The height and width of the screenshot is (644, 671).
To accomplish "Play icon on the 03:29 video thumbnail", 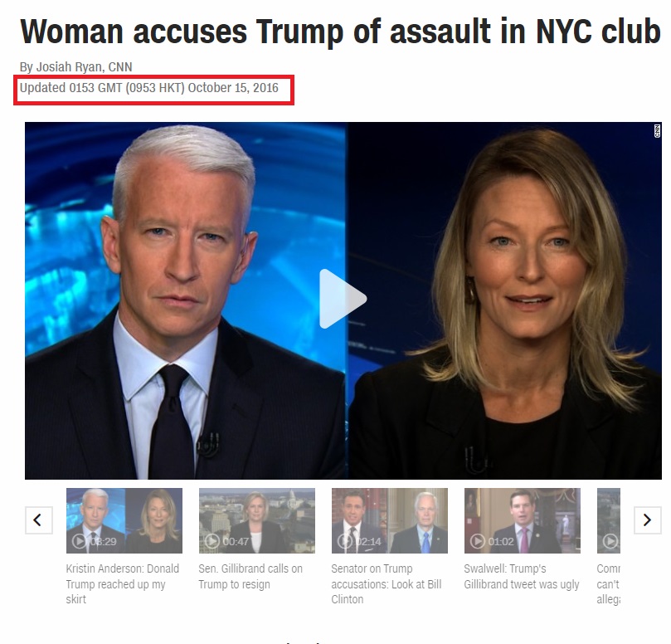I will (79, 541).
